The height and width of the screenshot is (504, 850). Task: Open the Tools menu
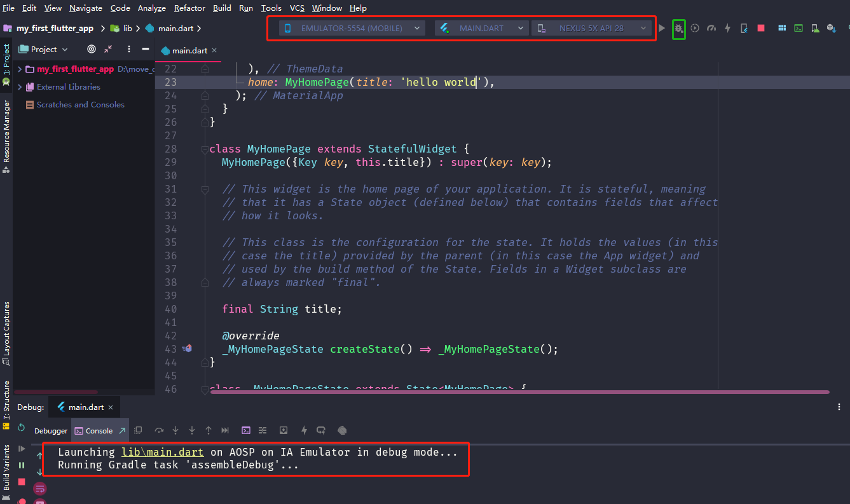(x=271, y=8)
